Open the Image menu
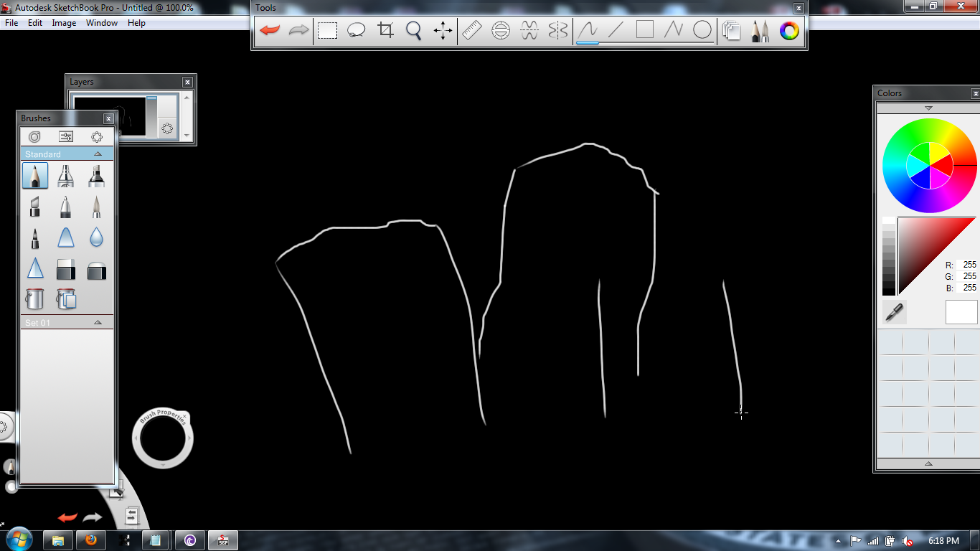The image size is (980, 551). 64,23
